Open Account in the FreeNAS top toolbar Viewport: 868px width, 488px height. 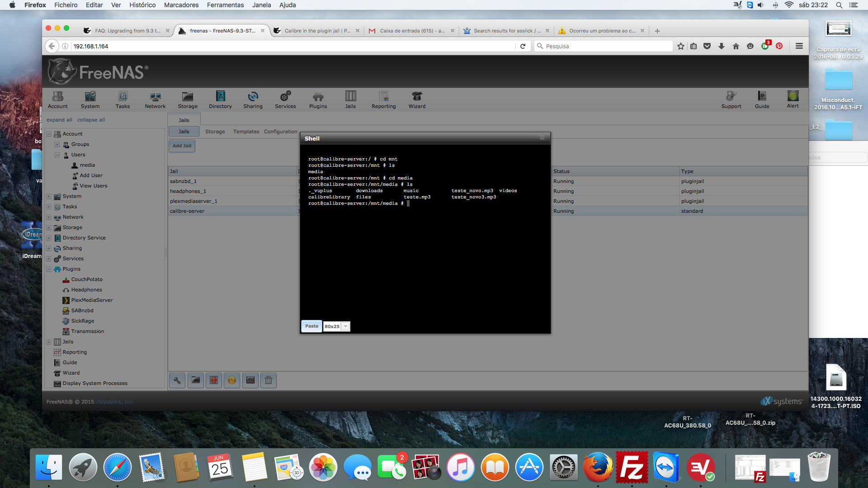[x=58, y=100]
